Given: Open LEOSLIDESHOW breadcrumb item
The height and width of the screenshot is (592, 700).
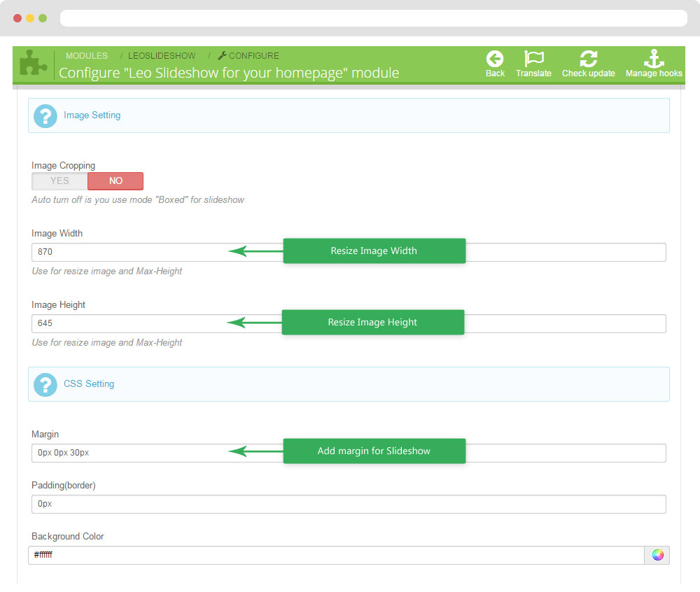Looking at the screenshot, I should [161, 56].
